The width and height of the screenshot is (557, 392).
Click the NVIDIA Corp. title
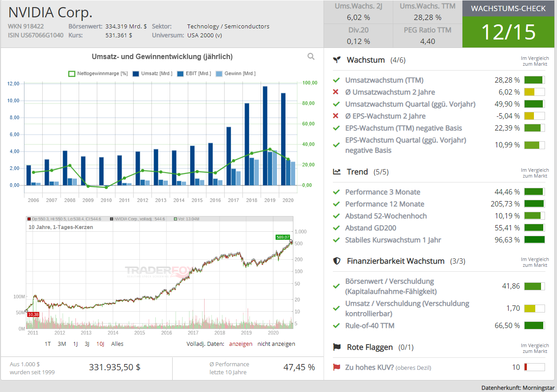tap(50, 12)
